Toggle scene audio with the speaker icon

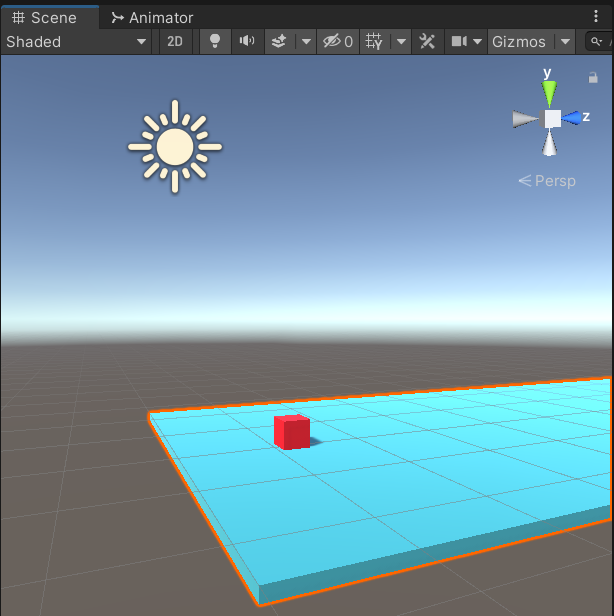[247, 42]
